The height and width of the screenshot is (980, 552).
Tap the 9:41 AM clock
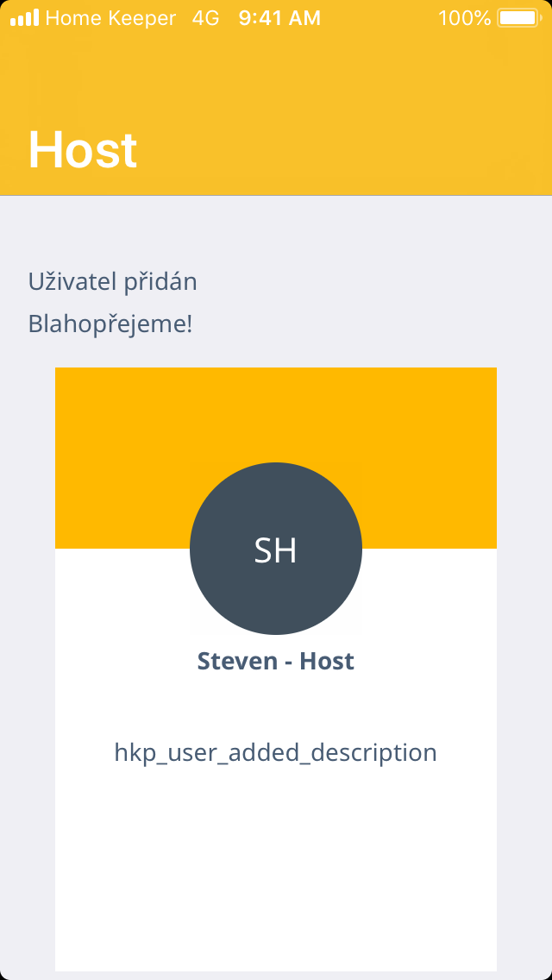pos(279,17)
